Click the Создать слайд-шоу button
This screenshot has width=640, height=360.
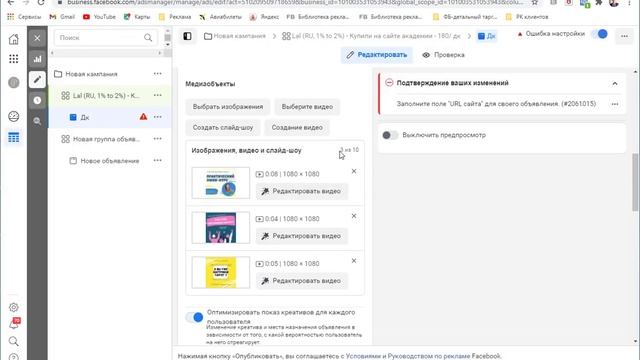tap(223, 127)
